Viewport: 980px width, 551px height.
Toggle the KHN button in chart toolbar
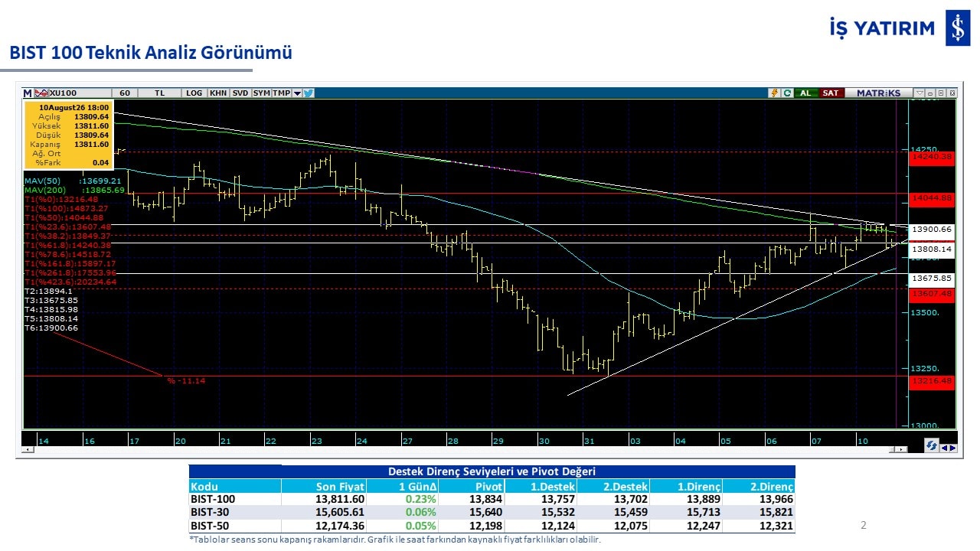[x=218, y=93]
